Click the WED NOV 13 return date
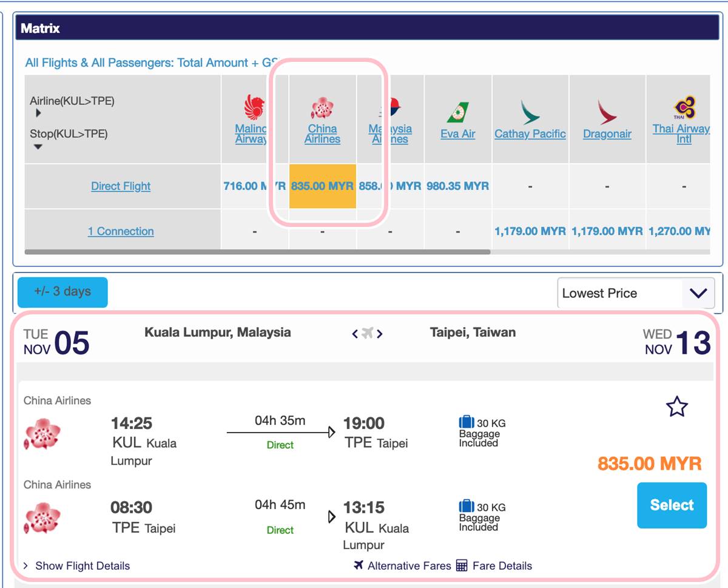This screenshot has width=728, height=588. 676,342
